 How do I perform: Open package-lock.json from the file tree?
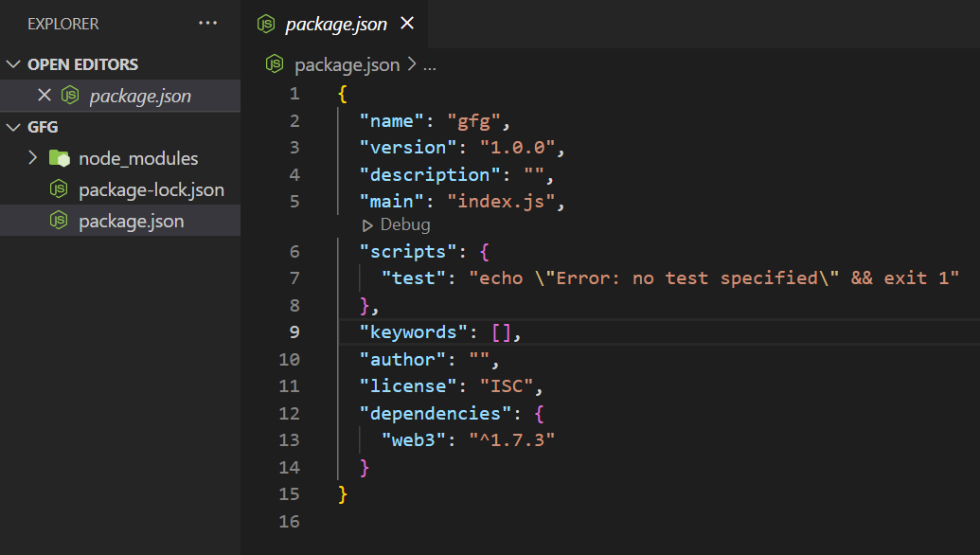[151, 189]
